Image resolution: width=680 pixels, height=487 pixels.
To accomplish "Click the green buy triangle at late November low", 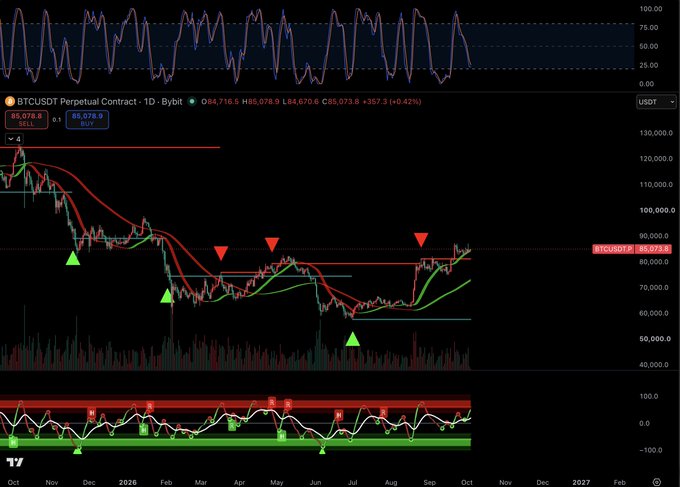I will pyautogui.click(x=73, y=258).
